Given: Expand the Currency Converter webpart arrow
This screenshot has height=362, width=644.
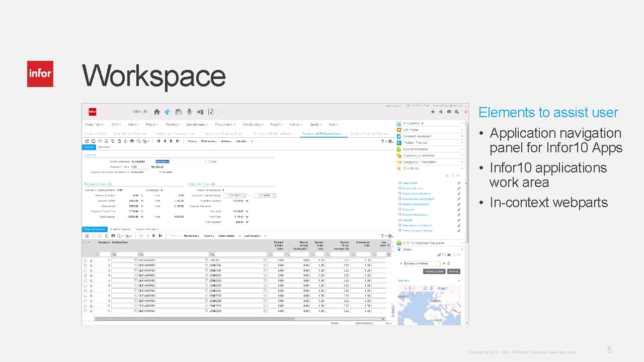Looking at the screenshot, I should pyautogui.click(x=462, y=155).
